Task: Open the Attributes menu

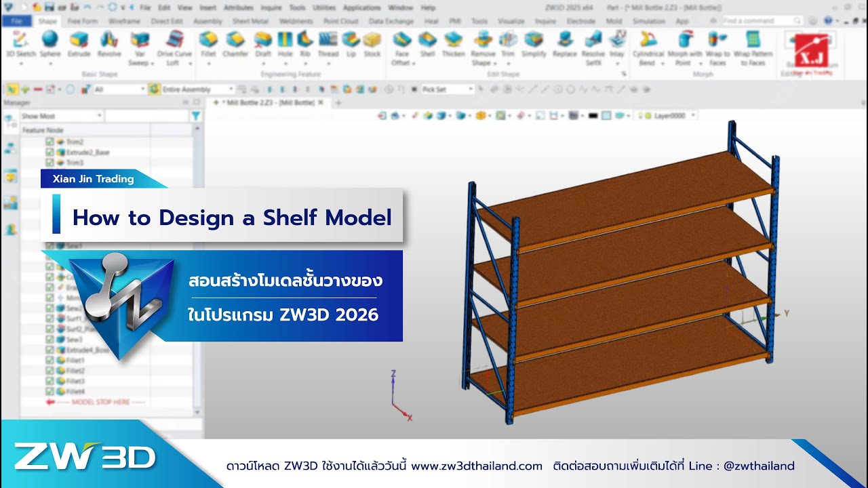Action: (x=238, y=7)
